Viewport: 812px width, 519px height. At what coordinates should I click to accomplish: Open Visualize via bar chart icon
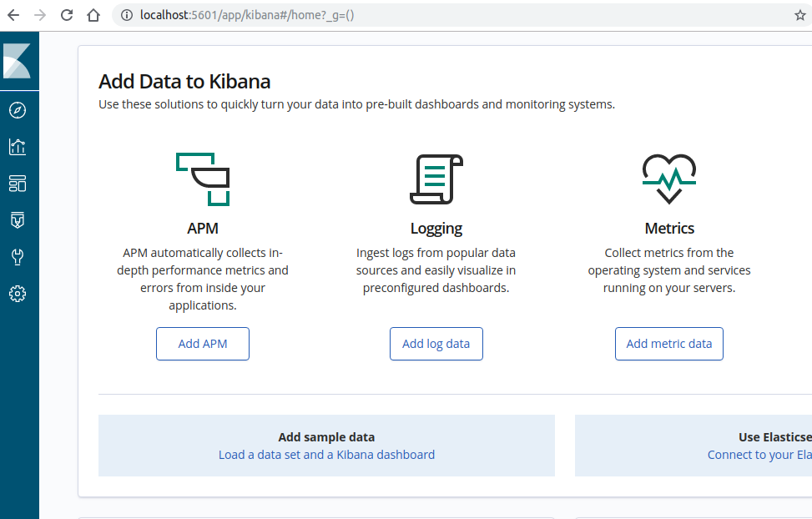point(17,147)
